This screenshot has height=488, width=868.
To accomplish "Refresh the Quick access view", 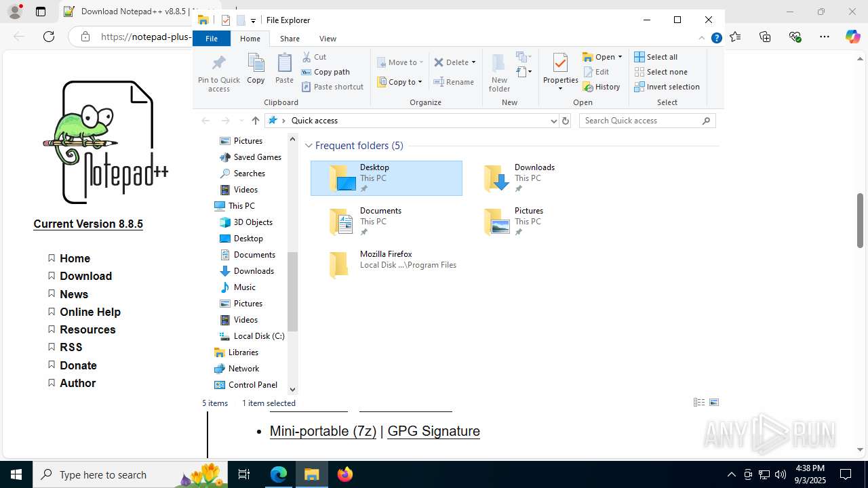I will coord(566,121).
